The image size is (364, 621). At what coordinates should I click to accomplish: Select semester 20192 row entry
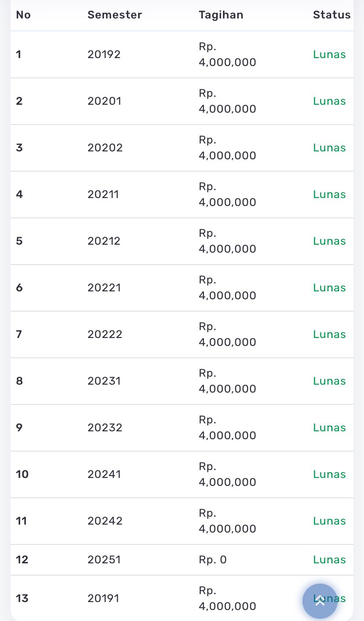104,55
